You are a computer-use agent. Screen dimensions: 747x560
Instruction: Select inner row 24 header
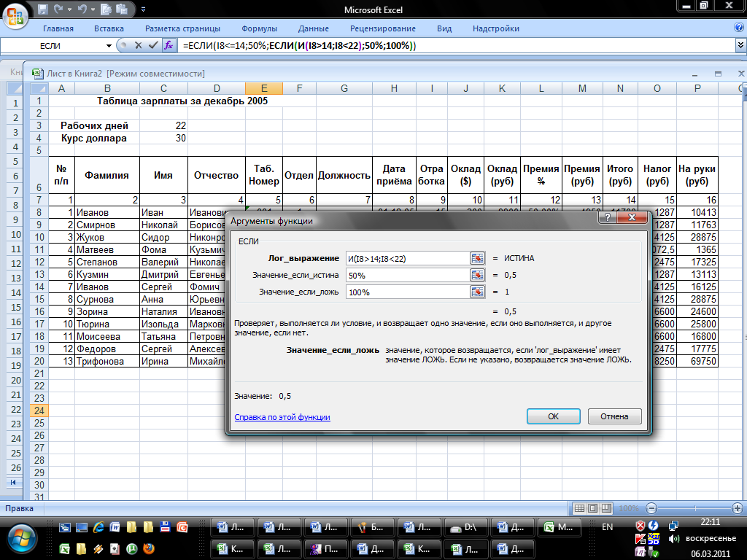click(39, 411)
